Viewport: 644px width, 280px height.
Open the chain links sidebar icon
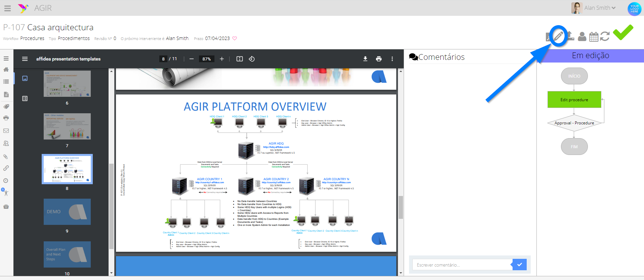point(6,168)
